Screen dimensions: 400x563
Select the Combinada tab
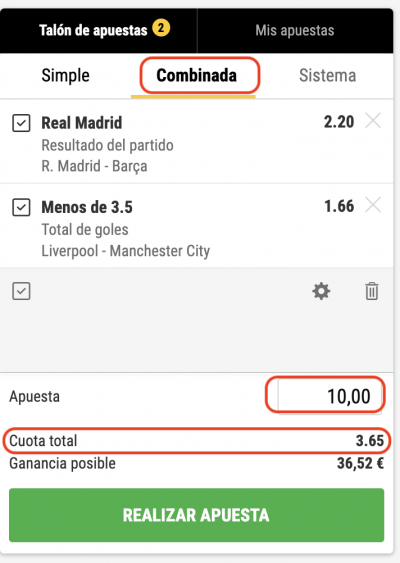pos(196,75)
